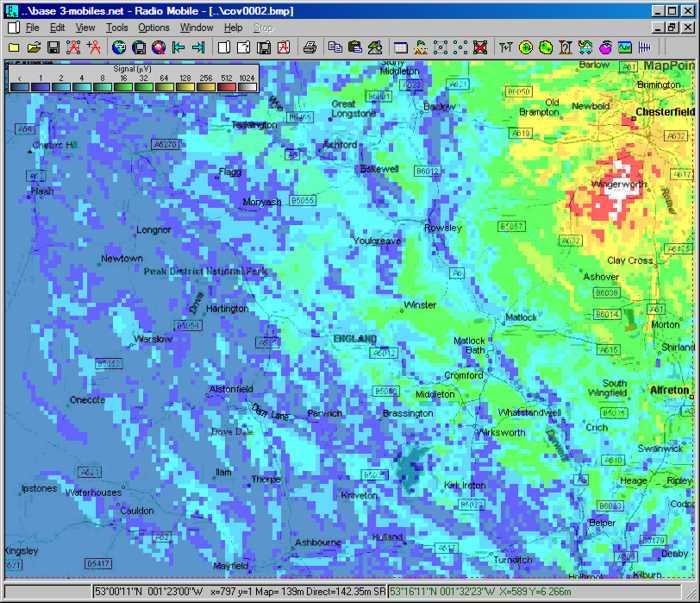
Task: Click the teal right-arrow toolbar icon
Action: click(x=198, y=47)
